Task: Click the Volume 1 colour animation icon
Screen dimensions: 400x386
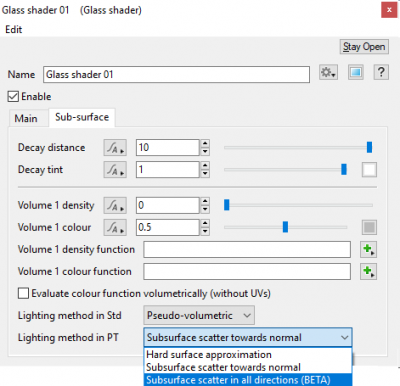Action: point(115,227)
